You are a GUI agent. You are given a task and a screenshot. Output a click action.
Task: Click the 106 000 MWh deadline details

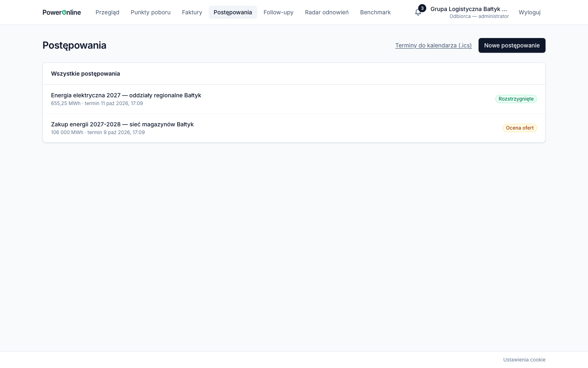[98, 132]
